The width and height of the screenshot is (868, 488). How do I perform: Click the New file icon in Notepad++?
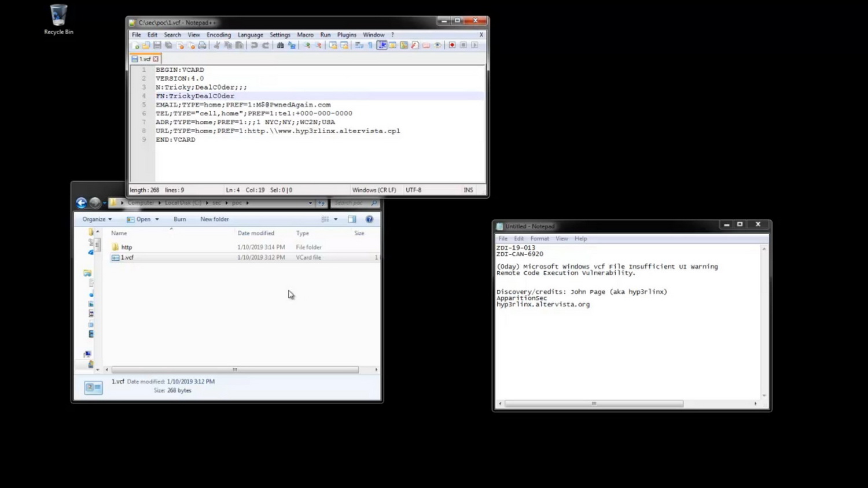135,45
